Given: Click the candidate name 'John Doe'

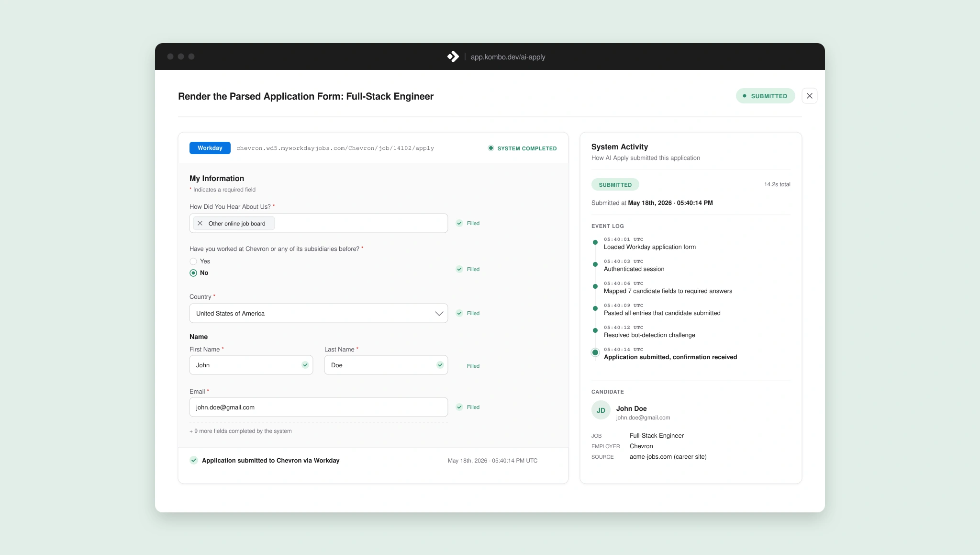Looking at the screenshot, I should point(631,408).
